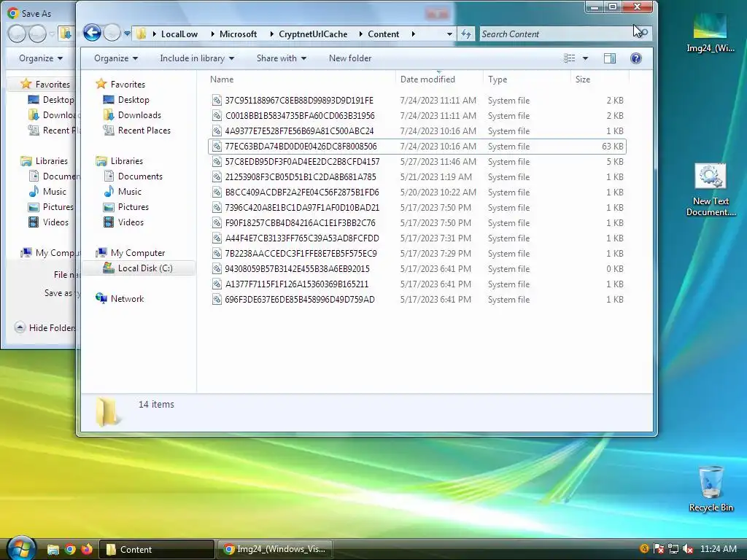Open Recycle Bin desktop icon

point(711,489)
